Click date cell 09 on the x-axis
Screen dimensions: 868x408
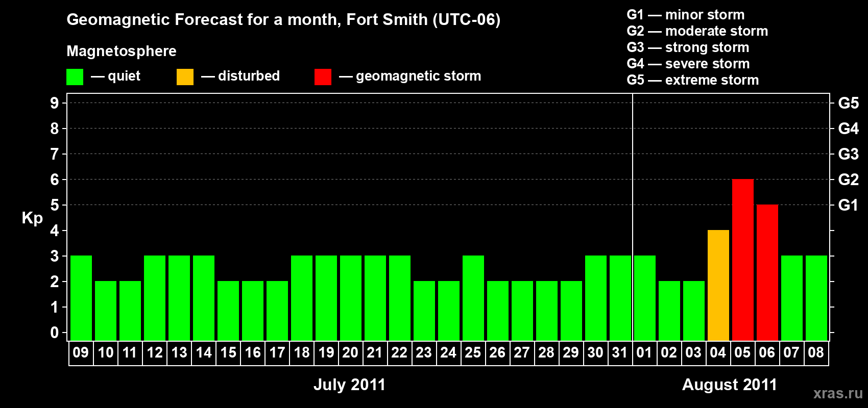click(x=81, y=353)
